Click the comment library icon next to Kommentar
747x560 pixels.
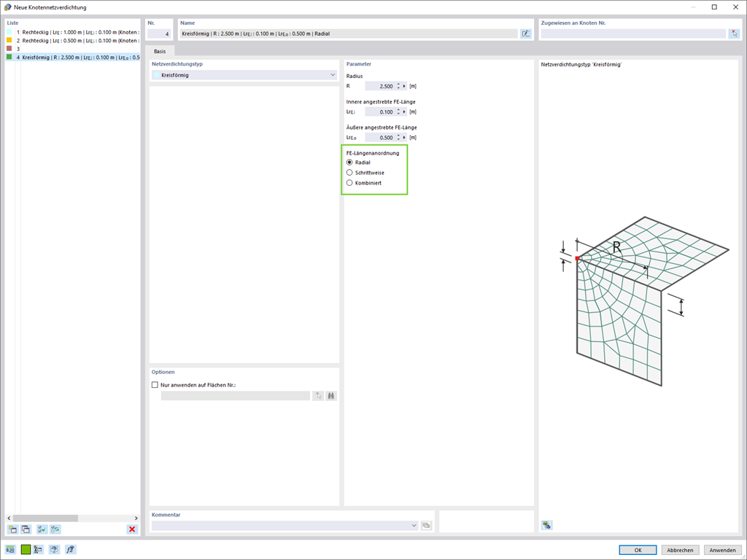click(x=426, y=525)
